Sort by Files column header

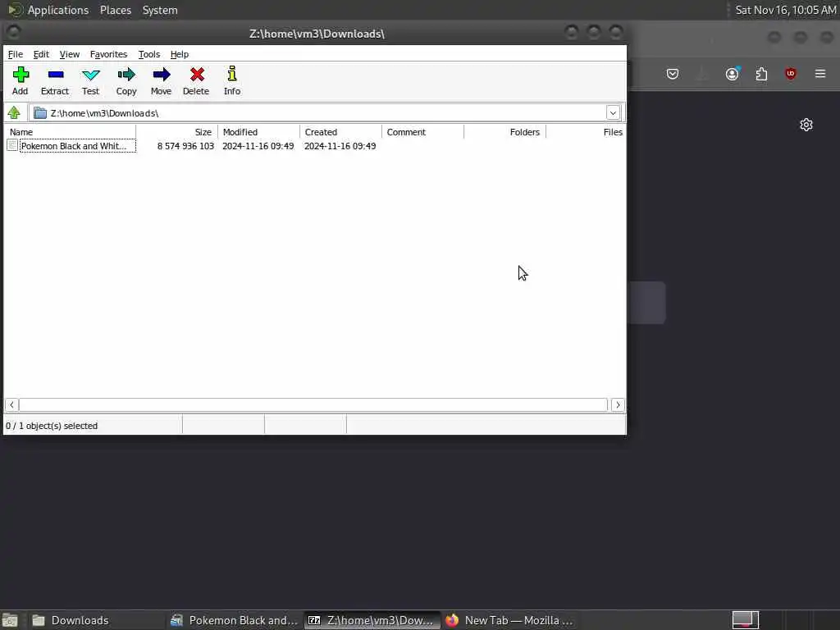(x=586, y=132)
